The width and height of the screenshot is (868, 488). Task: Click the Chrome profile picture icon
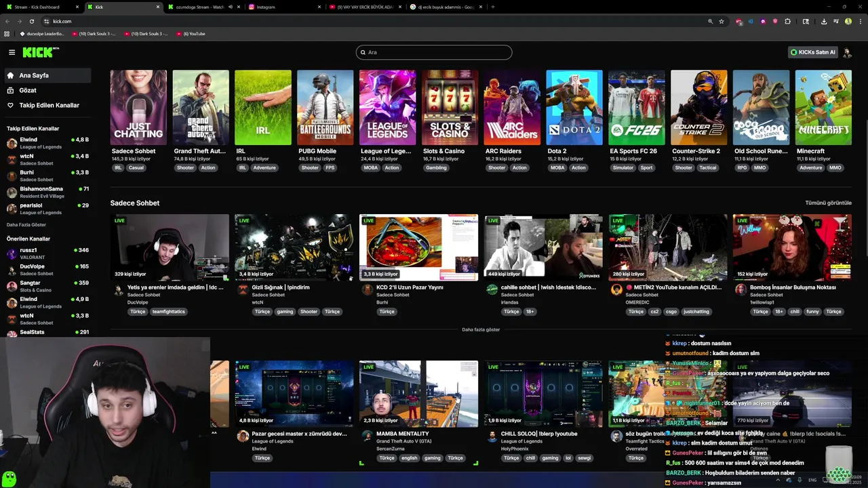(x=848, y=21)
